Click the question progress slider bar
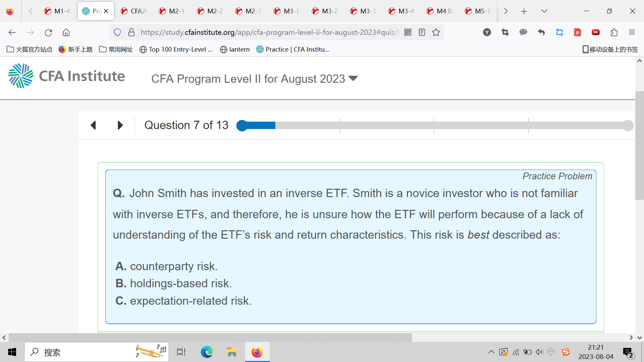Image resolution: width=644 pixels, height=362 pixels. click(435, 125)
